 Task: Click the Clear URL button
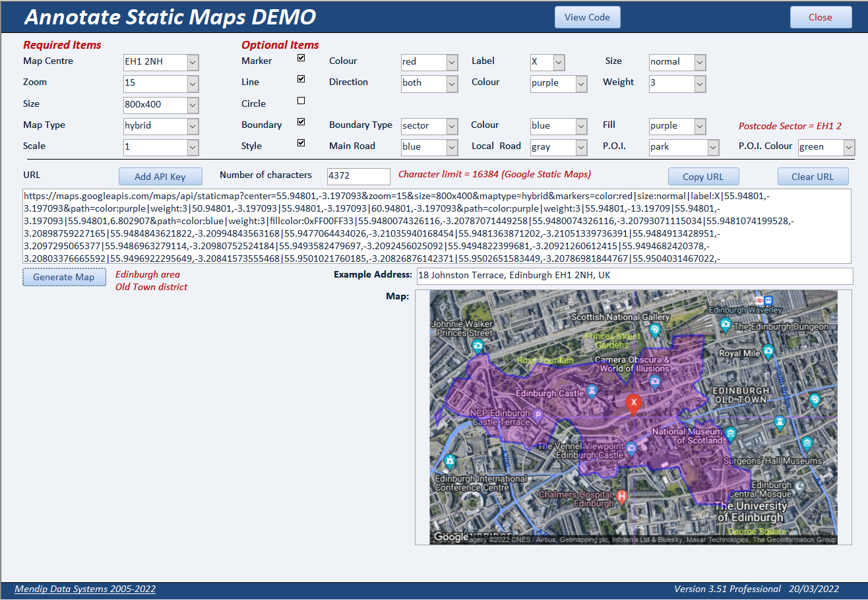pyautogui.click(x=813, y=177)
